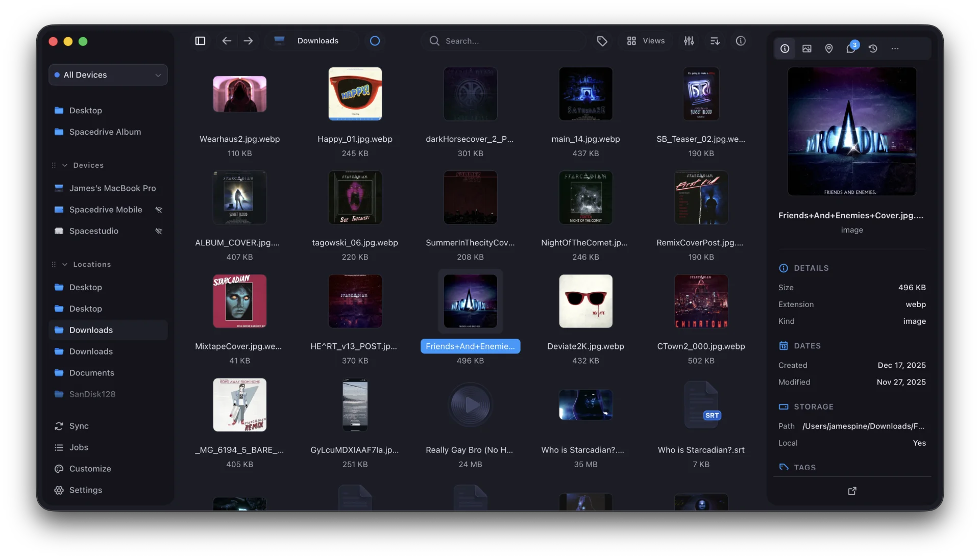Click offline icon next to Spacedrive Mobile
Screen dimensions: 980x559
159,210
